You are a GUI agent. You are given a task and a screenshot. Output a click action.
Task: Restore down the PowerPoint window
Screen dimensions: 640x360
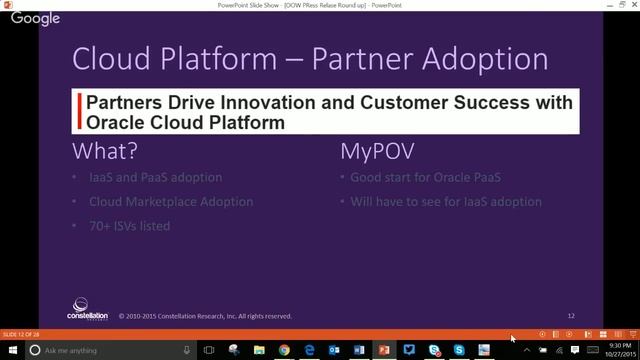(x=622, y=5)
